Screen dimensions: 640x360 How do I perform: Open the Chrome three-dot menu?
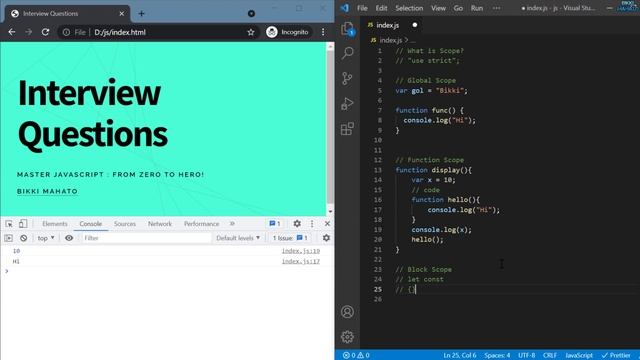323,32
